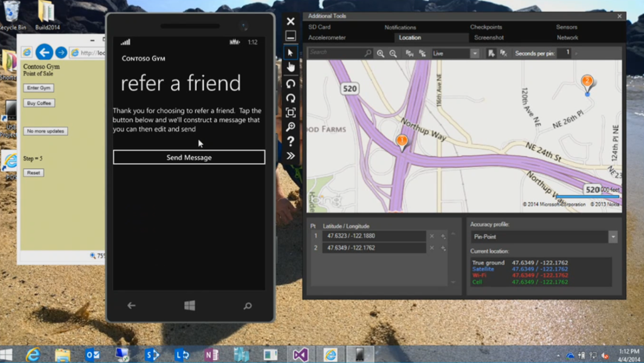This screenshot has width=644, height=363.
Task: Open File Explorer from the taskbar
Action: [x=63, y=354]
